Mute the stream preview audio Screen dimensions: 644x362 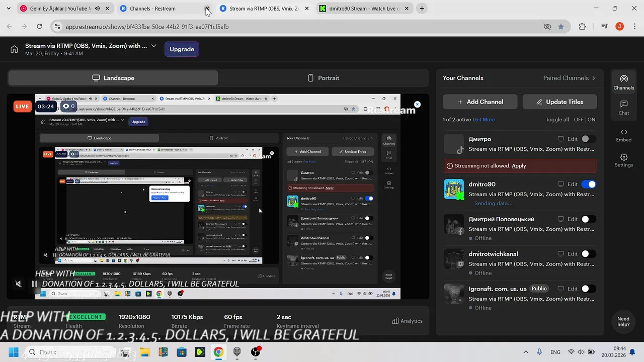pyautogui.click(x=19, y=284)
